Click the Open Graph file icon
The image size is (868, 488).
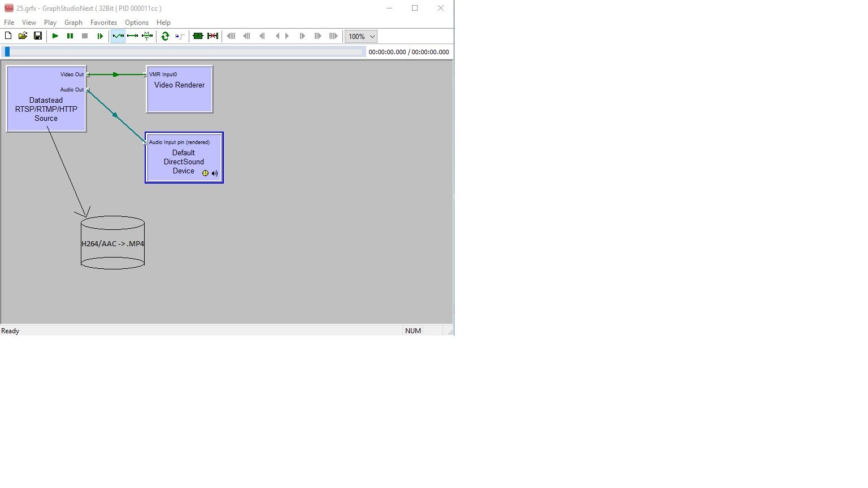click(x=23, y=36)
